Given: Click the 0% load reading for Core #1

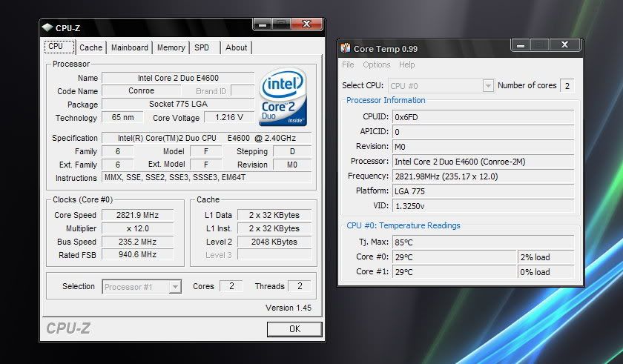Looking at the screenshot, I should coord(546,272).
